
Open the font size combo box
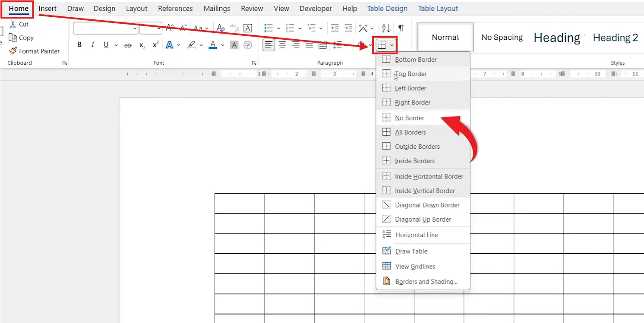151,28
